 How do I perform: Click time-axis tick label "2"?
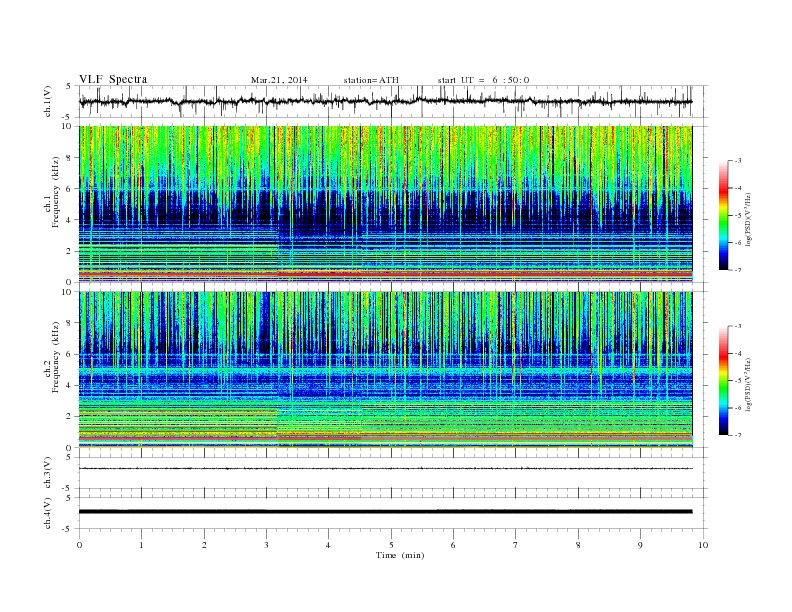click(x=204, y=545)
